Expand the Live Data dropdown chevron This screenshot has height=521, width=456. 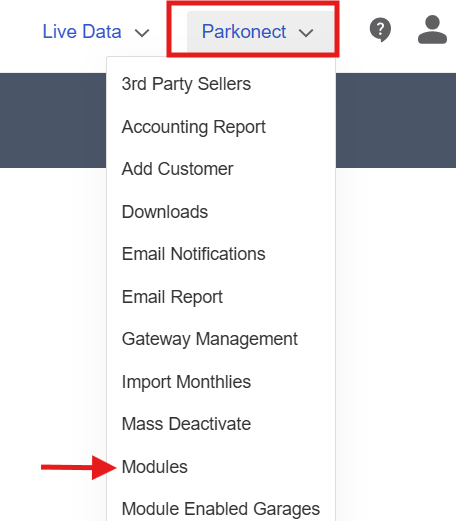tap(142, 33)
